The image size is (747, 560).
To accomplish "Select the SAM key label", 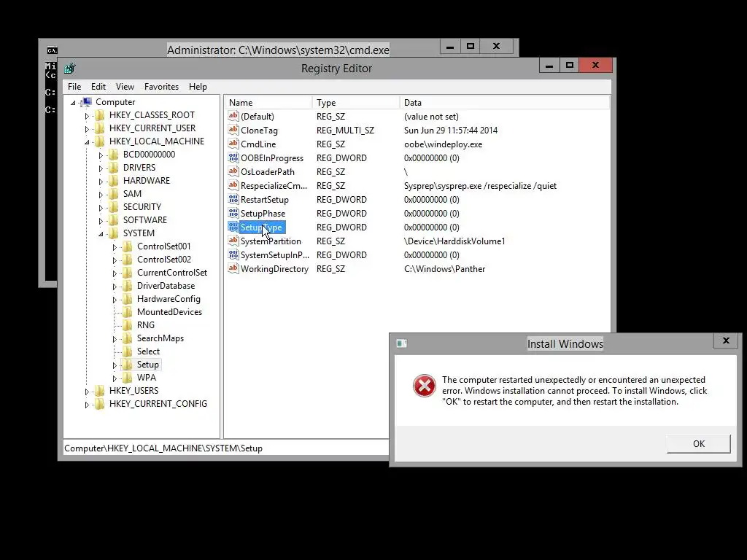I will point(132,194).
